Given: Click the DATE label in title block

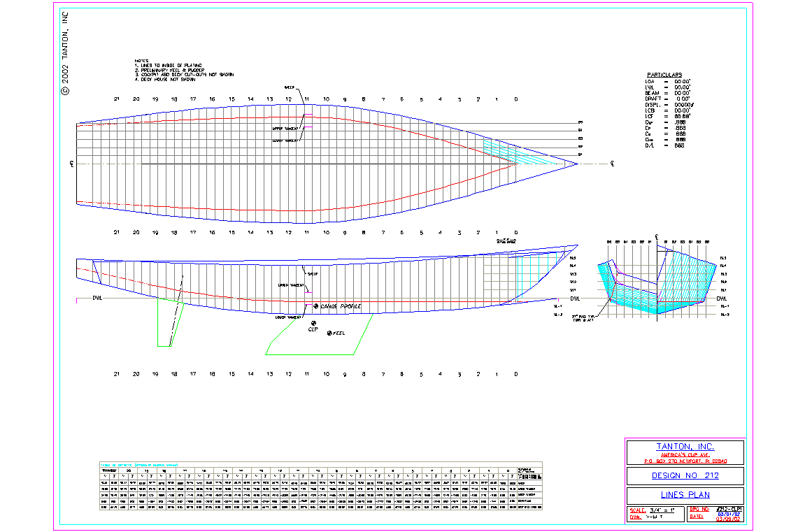Looking at the screenshot, I should coord(696,517).
